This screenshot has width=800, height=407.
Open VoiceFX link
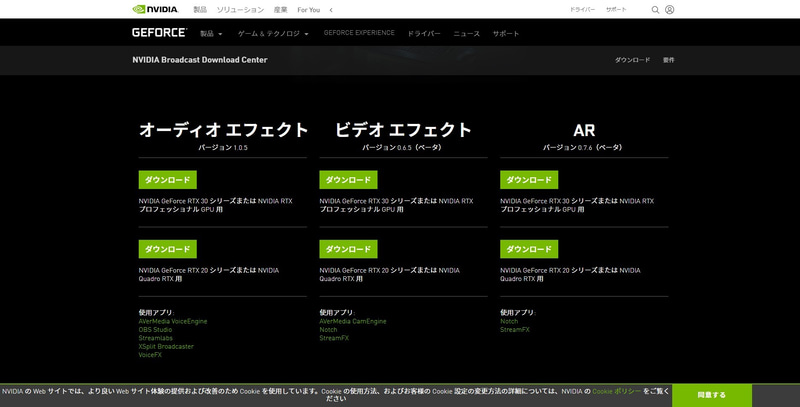(x=150, y=355)
